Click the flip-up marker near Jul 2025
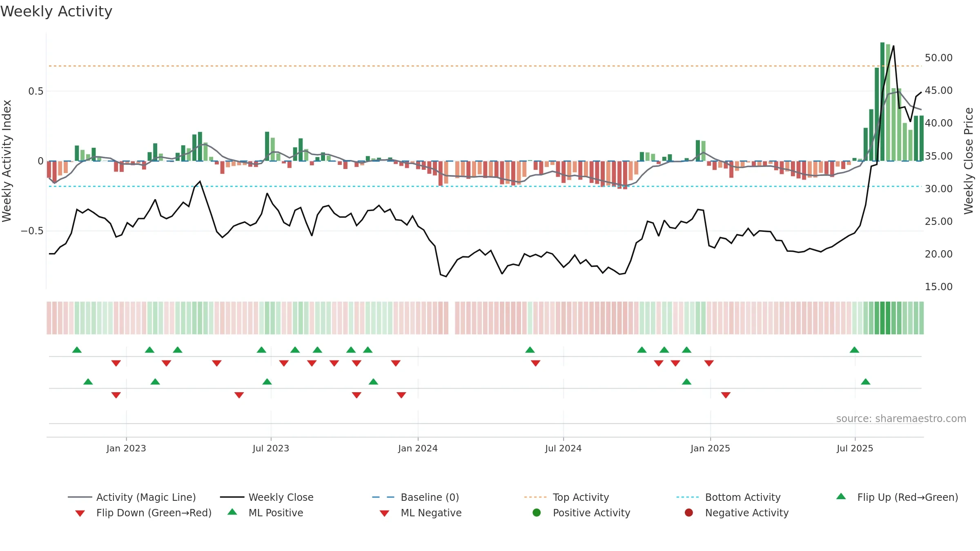This screenshot has height=551, width=980. [854, 350]
